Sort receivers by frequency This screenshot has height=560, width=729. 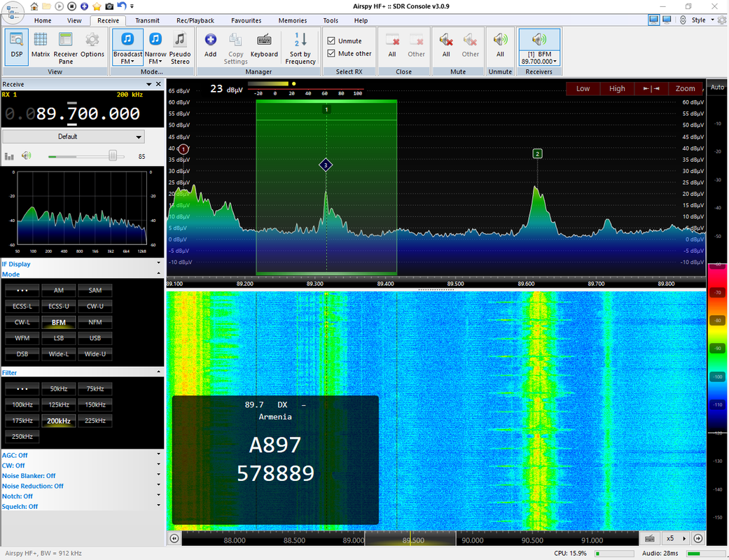point(300,46)
